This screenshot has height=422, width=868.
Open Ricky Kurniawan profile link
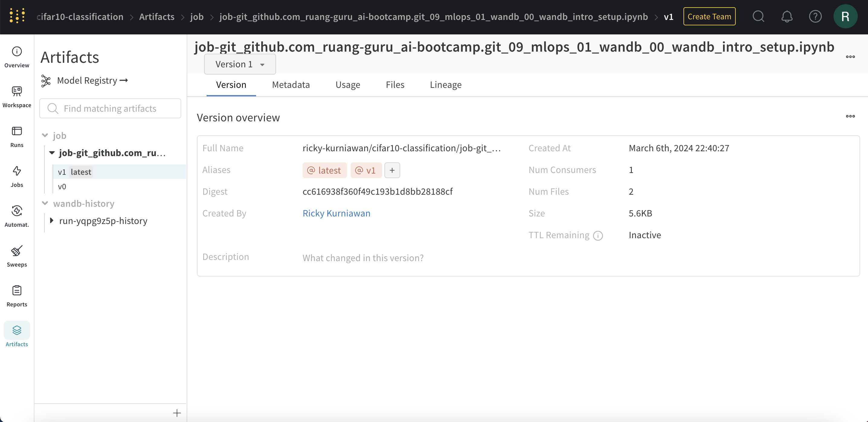(x=336, y=213)
